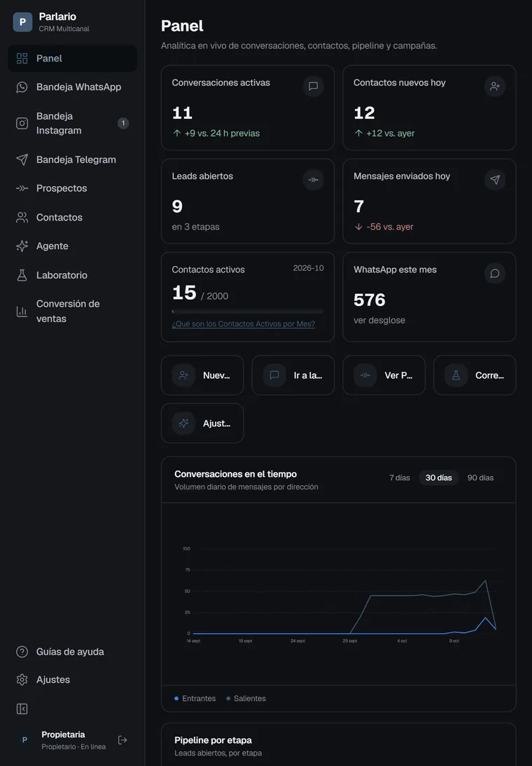Collapse sidebar with the panel toggle icon
The image size is (532, 766).
22,709
